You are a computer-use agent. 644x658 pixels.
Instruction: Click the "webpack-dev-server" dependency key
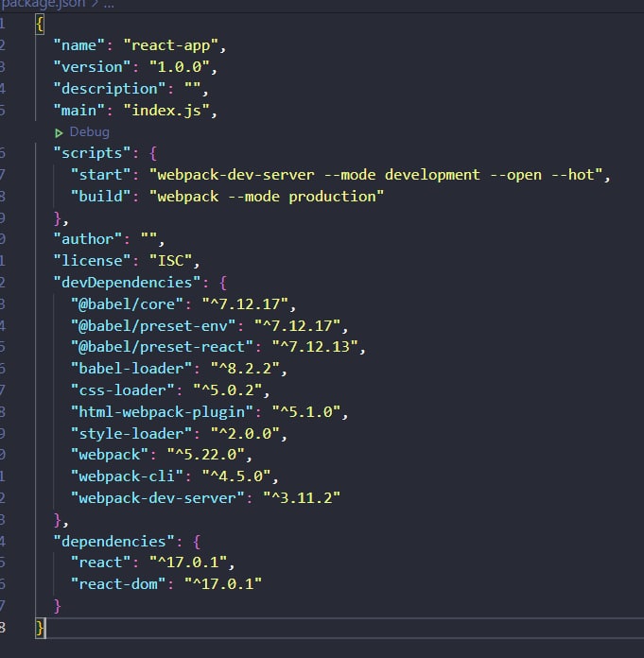(x=157, y=498)
